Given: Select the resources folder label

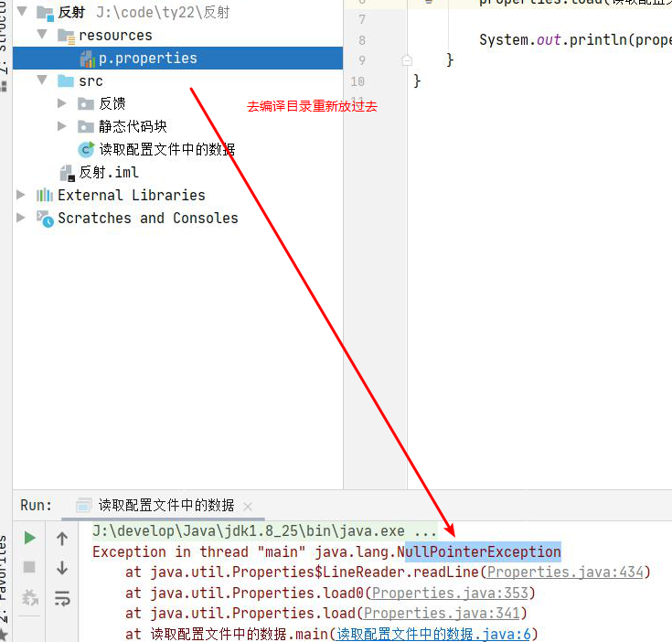Looking at the screenshot, I should tap(115, 35).
